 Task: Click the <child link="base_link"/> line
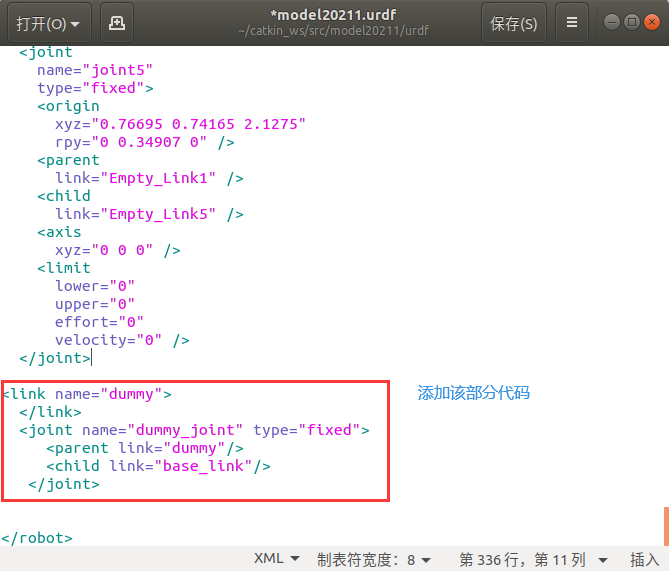point(158,466)
